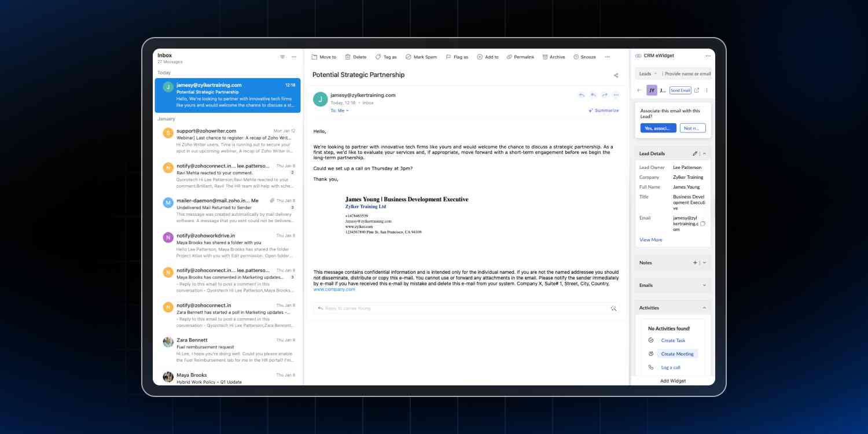The height and width of the screenshot is (434, 868).
Task: Forward the Potential Strategic Partnership email
Action: 604,95
